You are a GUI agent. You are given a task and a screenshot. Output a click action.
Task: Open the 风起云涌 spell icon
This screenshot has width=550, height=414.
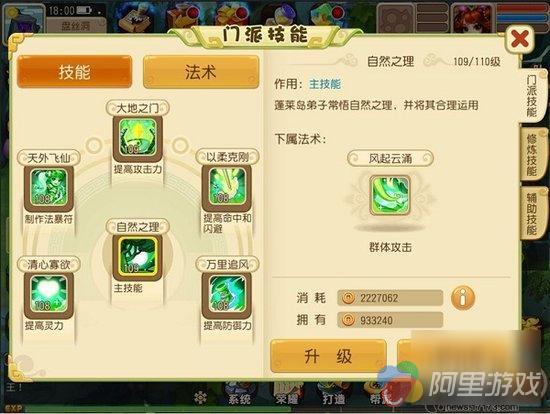point(390,195)
